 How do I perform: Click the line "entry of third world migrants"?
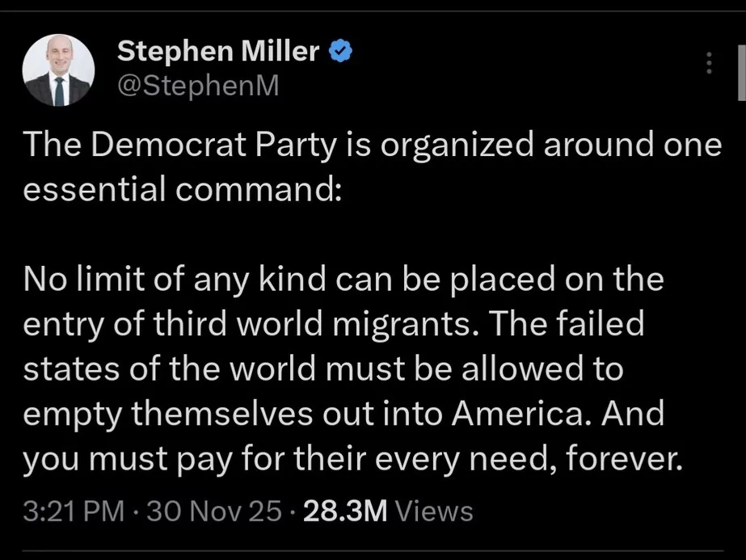pyautogui.click(x=334, y=325)
